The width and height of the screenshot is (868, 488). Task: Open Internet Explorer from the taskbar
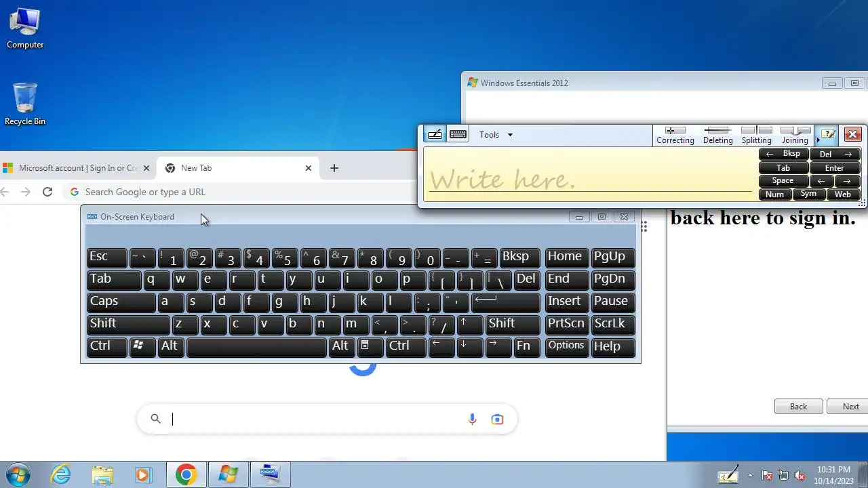(x=61, y=474)
